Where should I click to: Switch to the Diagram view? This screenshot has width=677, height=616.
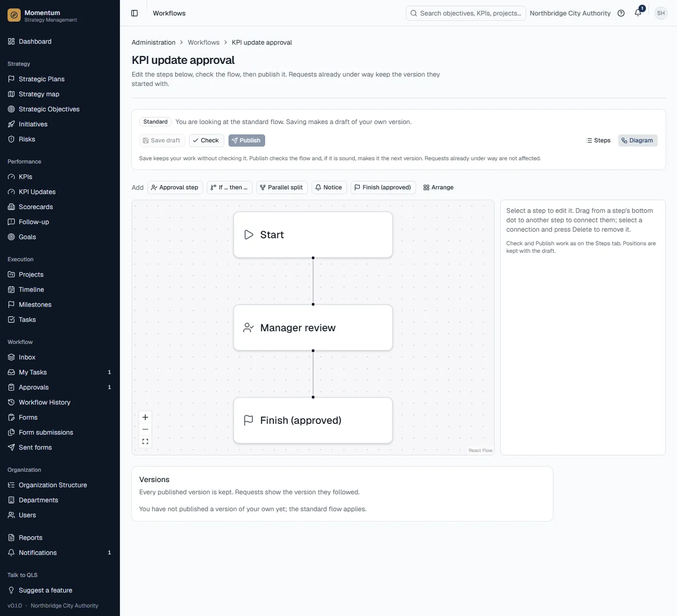point(638,140)
